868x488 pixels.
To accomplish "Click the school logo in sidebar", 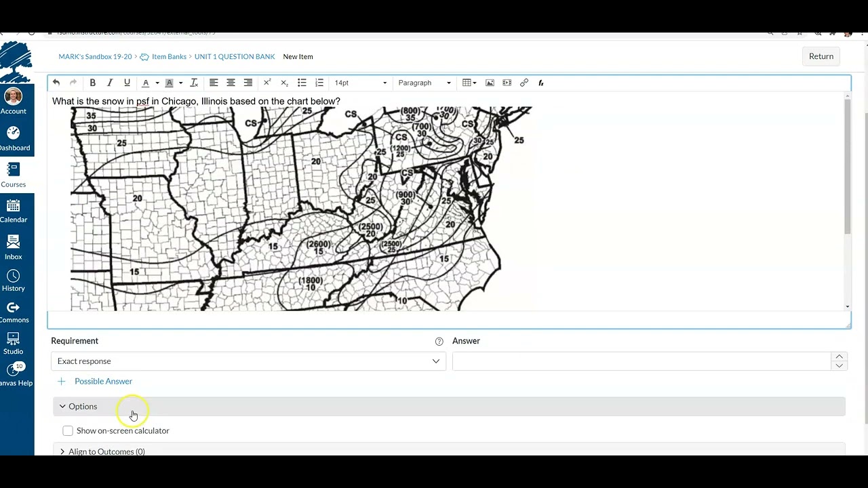I will (x=16, y=62).
